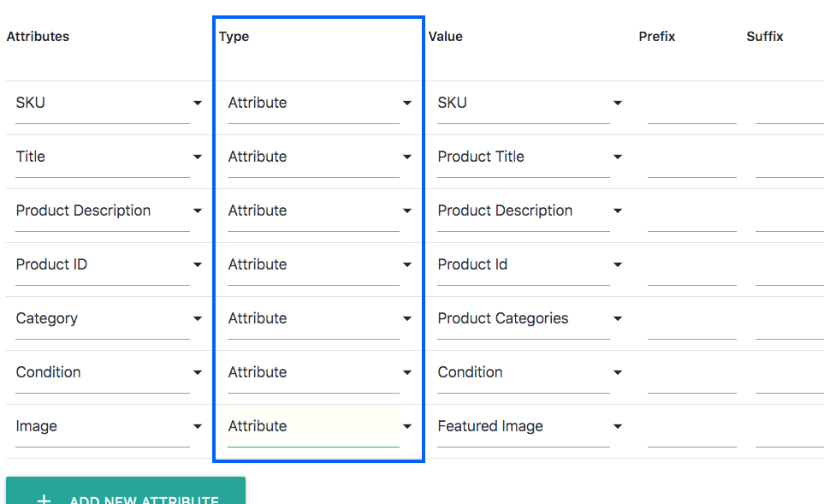This screenshot has width=824, height=504.
Task: Open the Condition attributes dropdown
Action: click(109, 372)
